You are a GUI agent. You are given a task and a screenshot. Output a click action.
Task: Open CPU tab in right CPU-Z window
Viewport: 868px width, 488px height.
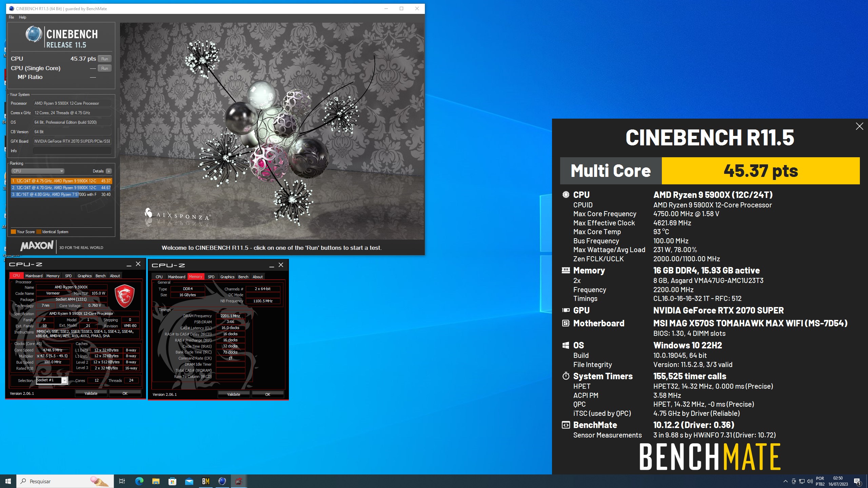click(159, 277)
